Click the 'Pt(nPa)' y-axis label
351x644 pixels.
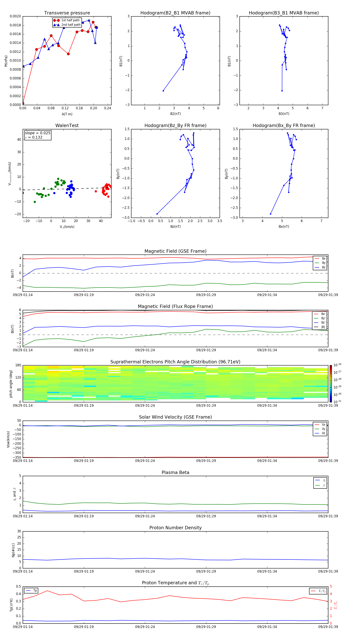tap(6, 61)
